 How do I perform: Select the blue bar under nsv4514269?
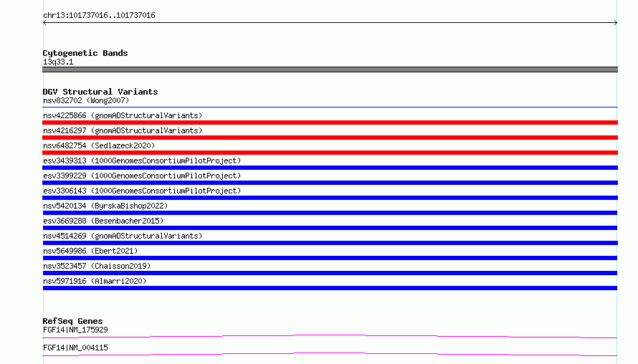tap(330, 243)
